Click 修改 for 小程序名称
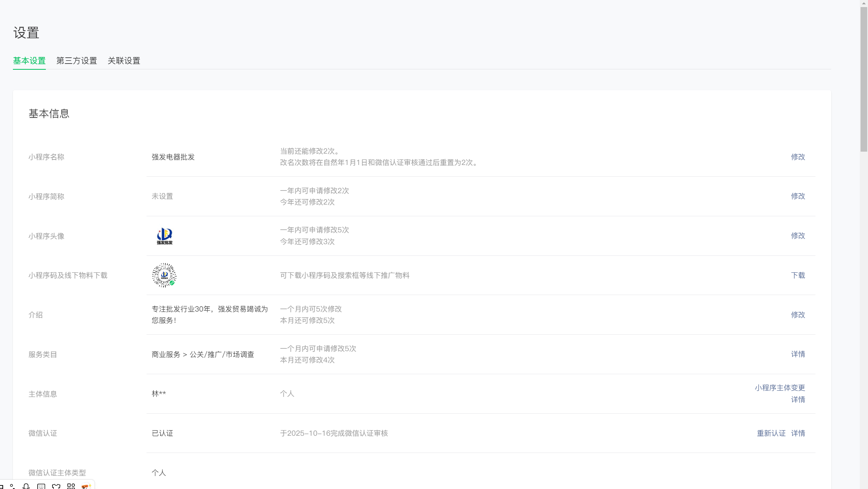This screenshot has width=868, height=489. (x=797, y=157)
